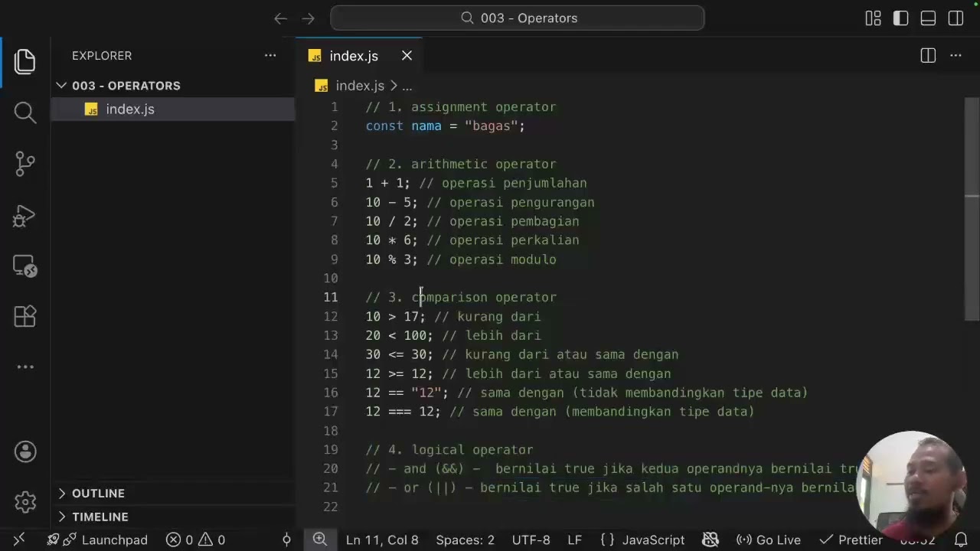Open the Source Control view
The height and width of the screenshot is (551, 980).
(24, 163)
